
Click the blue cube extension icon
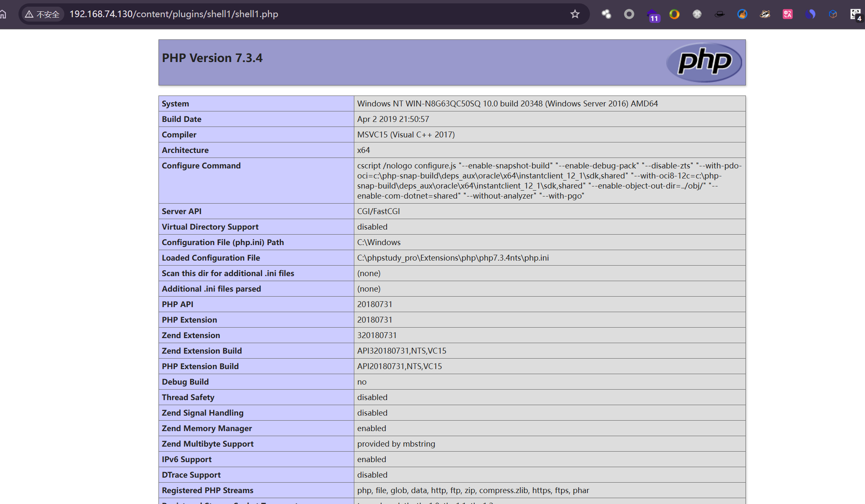pos(833,14)
